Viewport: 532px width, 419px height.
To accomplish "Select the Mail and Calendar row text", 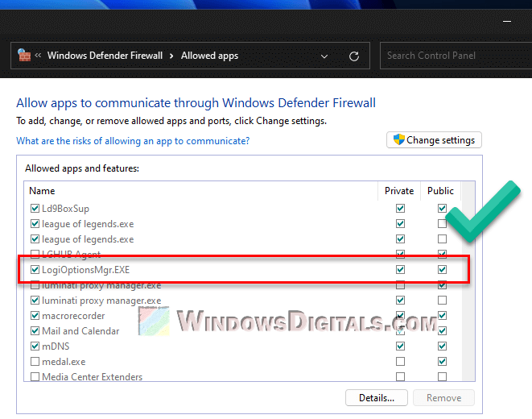I will click(80, 331).
